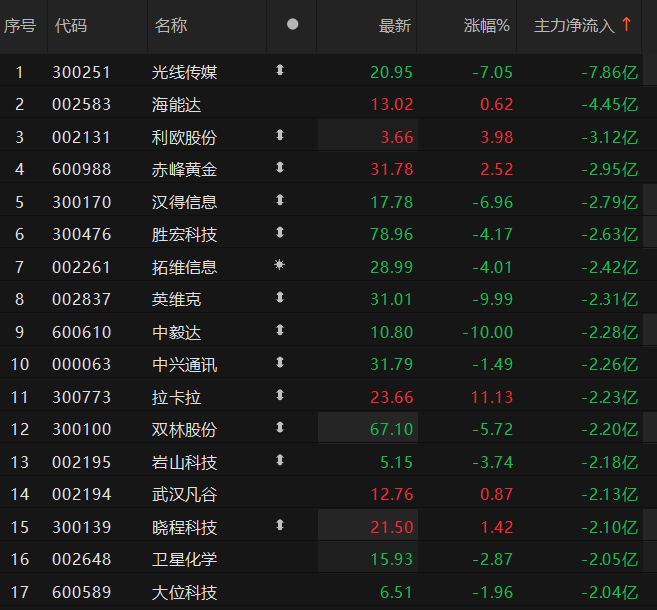Click stock code 300476
The height and width of the screenshot is (610, 657).
(81, 235)
